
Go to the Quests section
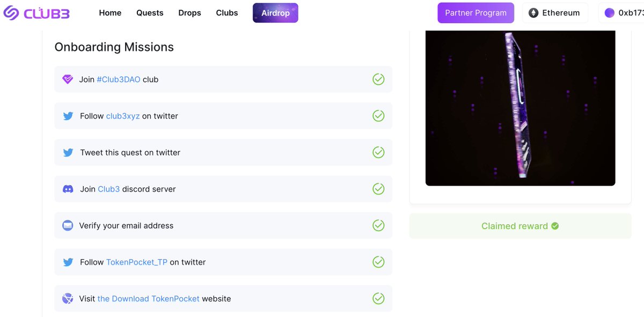coord(150,13)
